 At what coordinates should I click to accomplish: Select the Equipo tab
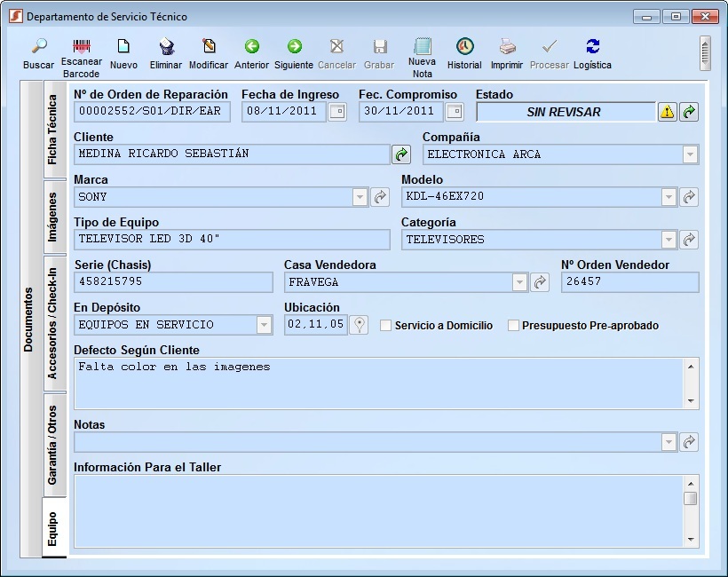pos(53,528)
